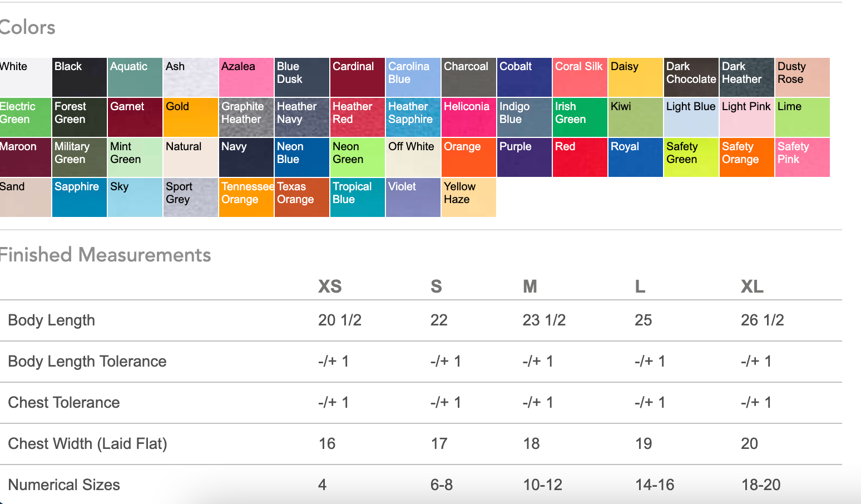Click the XL size column header
Viewport: 861px width, 504px height.
point(752,286)
